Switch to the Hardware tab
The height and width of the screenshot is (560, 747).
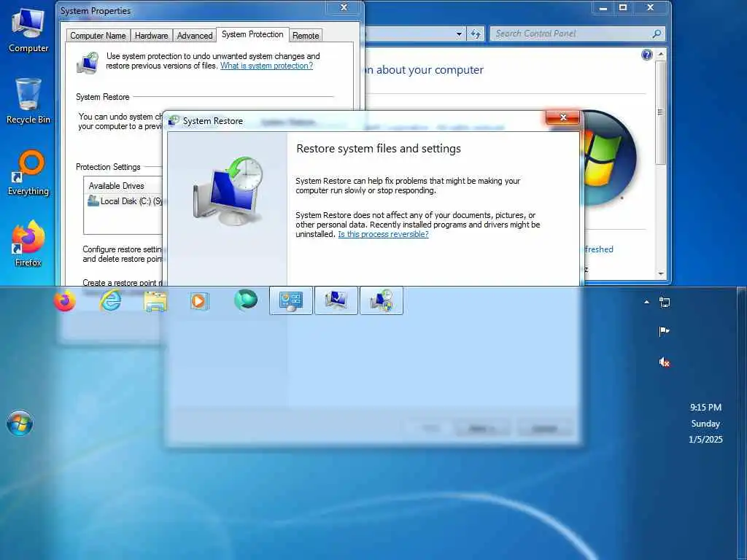151,36
